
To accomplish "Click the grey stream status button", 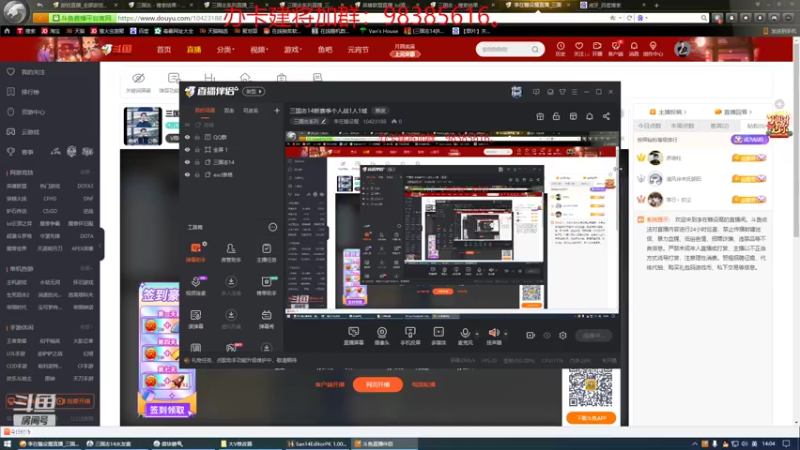I will 594,335.
